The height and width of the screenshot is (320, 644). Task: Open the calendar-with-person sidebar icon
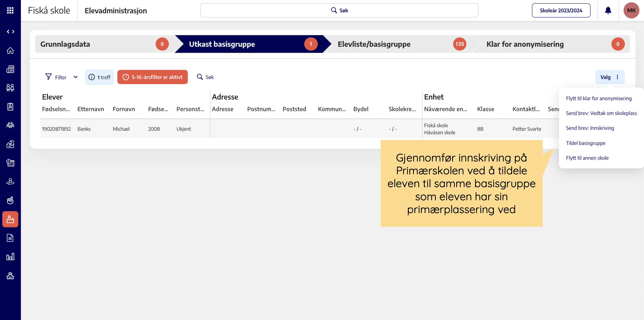click(10, 163)
